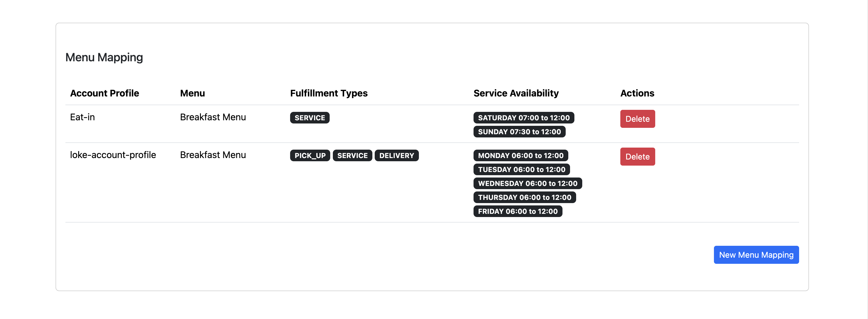This screenshot has height=319, width=868.
Task: Click the New Menu Mapping button
Action: pos(756,255)
